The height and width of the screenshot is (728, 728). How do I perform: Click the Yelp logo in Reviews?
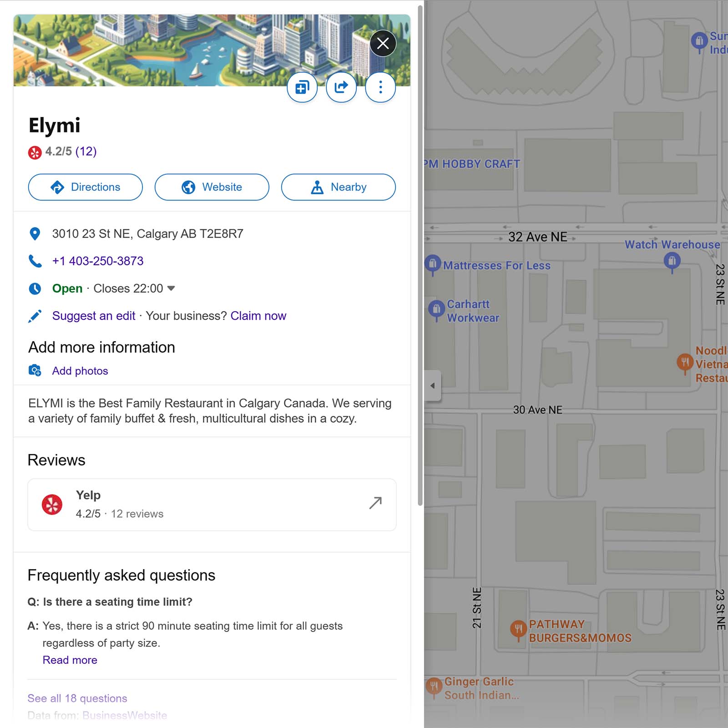(52, 504)
